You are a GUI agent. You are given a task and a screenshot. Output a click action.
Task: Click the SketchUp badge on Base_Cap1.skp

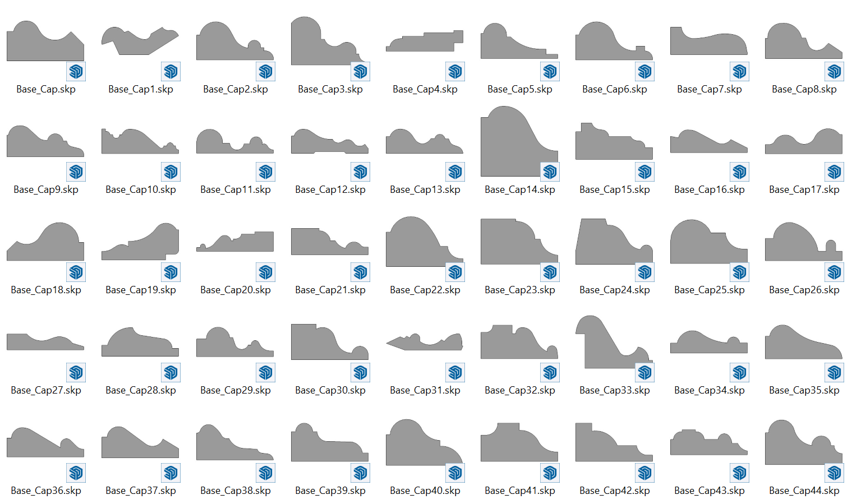(x=171, y=71)
